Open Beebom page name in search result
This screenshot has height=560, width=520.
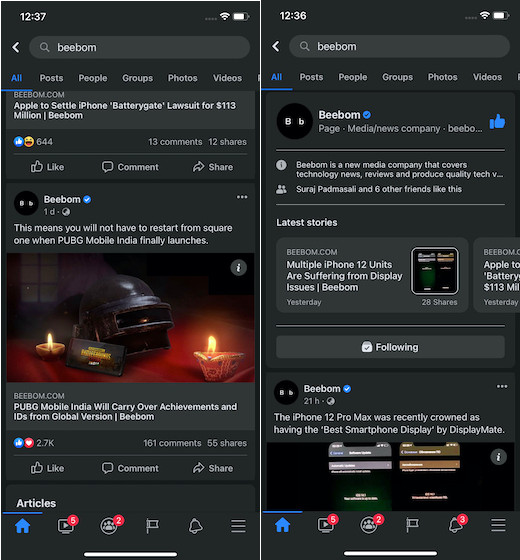[x=339, y=115]
